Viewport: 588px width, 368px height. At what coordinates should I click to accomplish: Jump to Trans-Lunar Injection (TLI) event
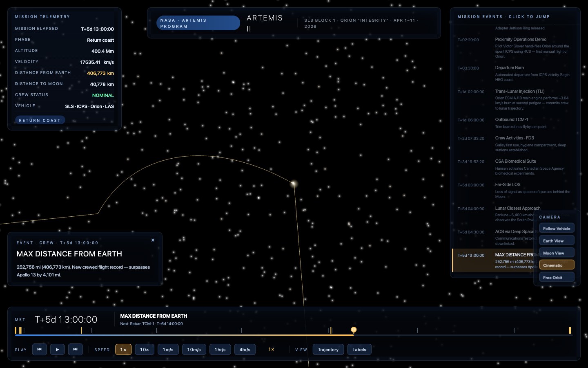515,100
